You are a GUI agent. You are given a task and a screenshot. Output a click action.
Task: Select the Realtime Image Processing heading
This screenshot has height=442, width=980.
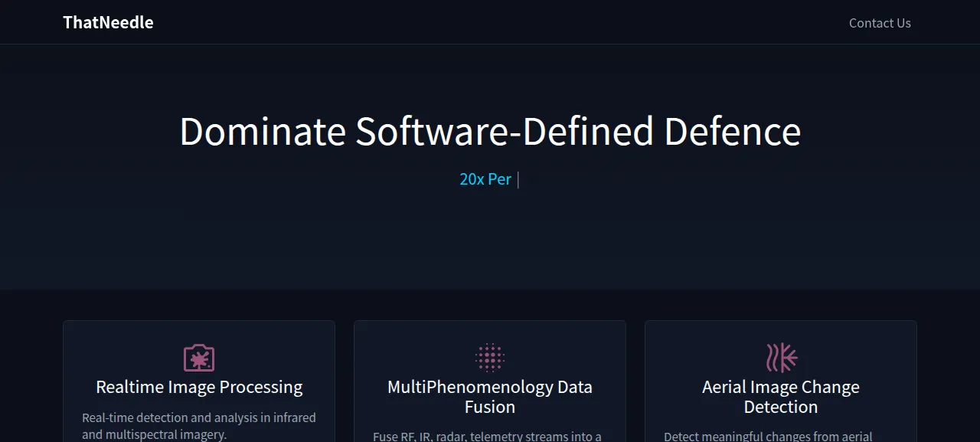pos(199,387)
